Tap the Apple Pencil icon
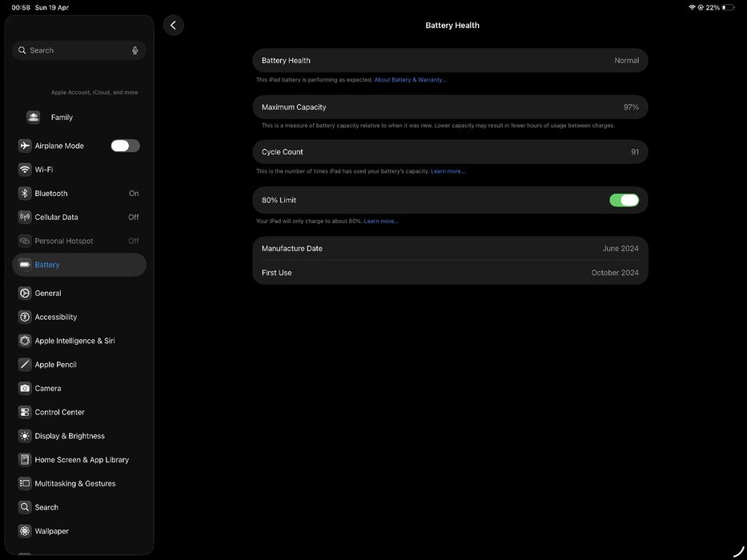The height and width of the screenshot is (560, 747). (x=25, y=365)
